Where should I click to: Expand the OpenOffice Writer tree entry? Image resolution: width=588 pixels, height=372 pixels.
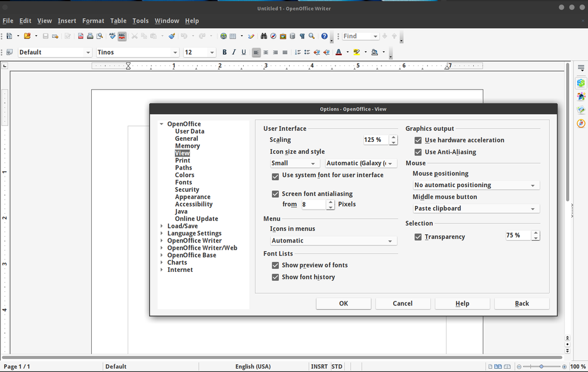pos(163,240)
